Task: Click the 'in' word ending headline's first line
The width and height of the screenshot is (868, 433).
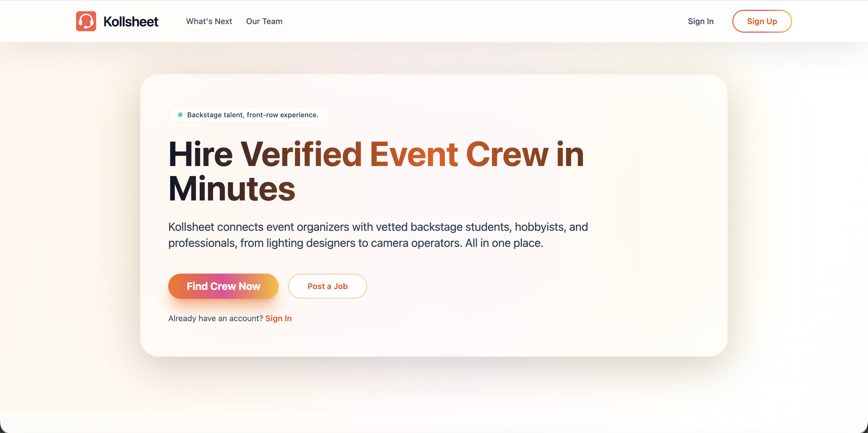Action: [x=570, y=154]
